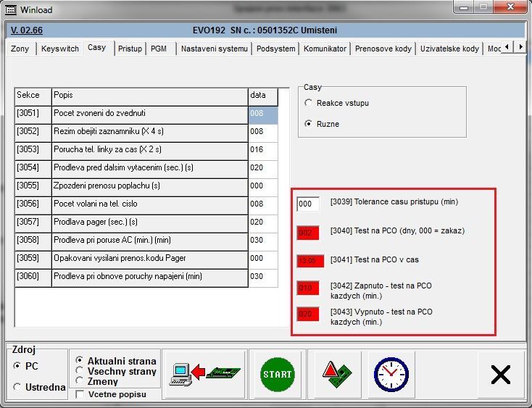Click the Tolerance casu pristupu input field
The height and width of the screenshot is (408, 532).
click(x=308, y=204)
